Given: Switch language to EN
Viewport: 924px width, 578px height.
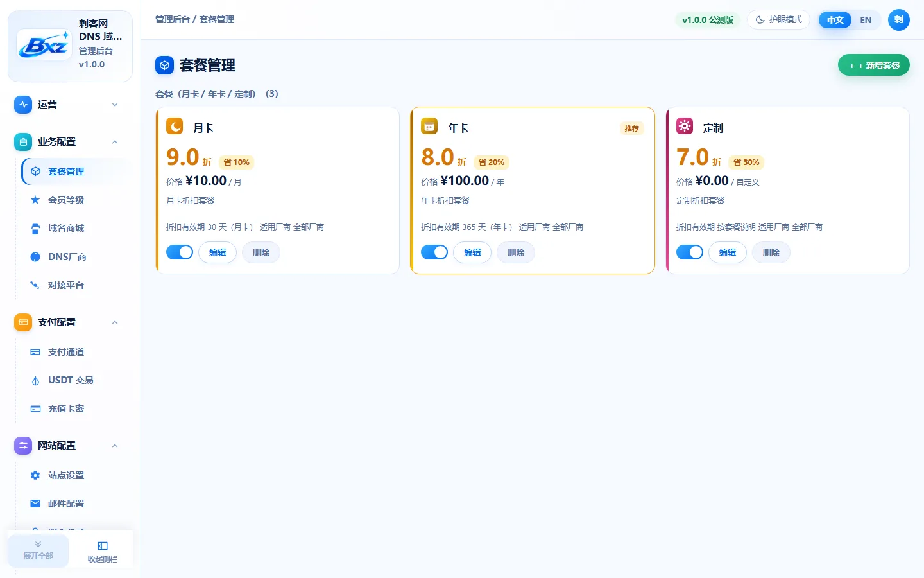Looking at the screenshot, I should 866,20.
